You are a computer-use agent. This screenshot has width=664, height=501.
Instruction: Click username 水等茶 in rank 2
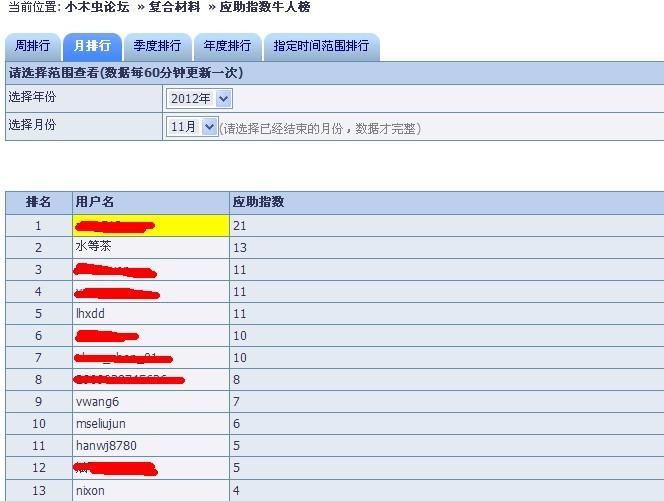point(94,246)
